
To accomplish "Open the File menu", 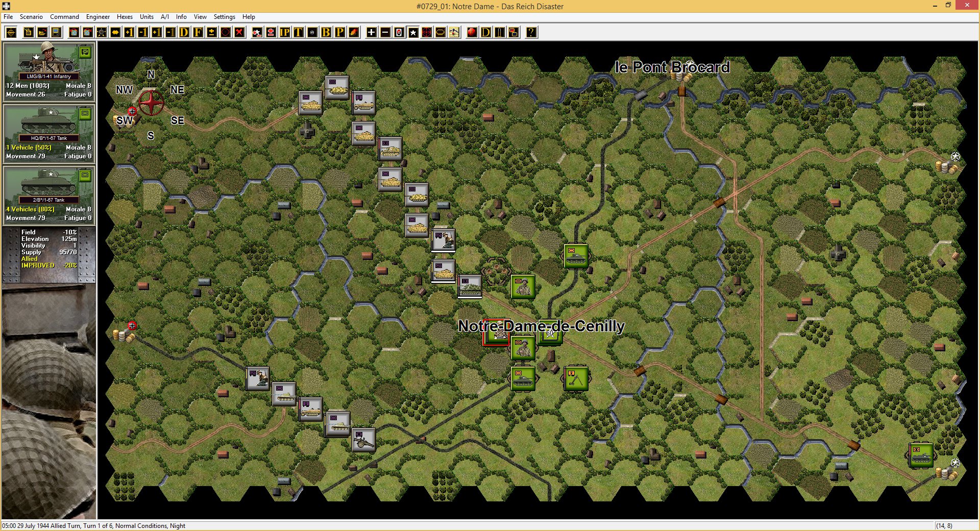I will 8,17.
